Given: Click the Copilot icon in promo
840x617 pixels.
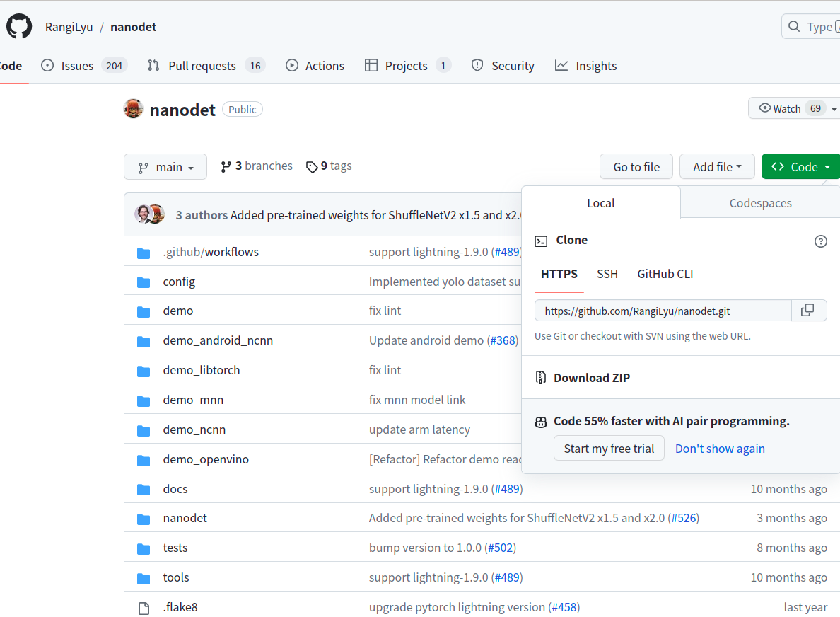Looking at the screenshot, I should click(x=541, y=422).
